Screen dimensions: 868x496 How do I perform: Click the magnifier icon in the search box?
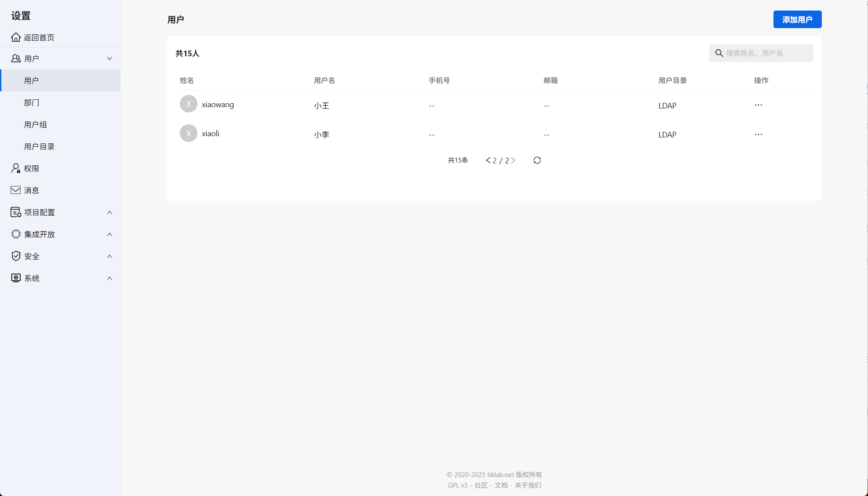pos(719,53)
